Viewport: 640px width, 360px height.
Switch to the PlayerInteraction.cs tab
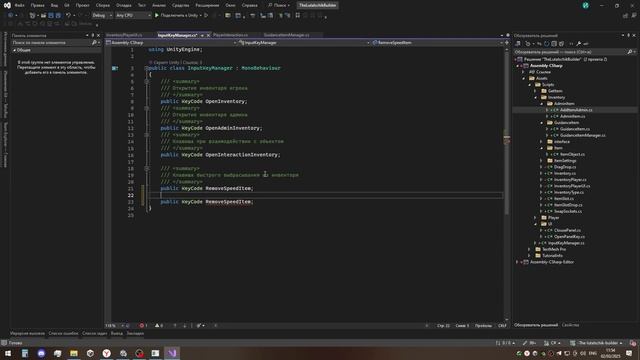point(230,36)
